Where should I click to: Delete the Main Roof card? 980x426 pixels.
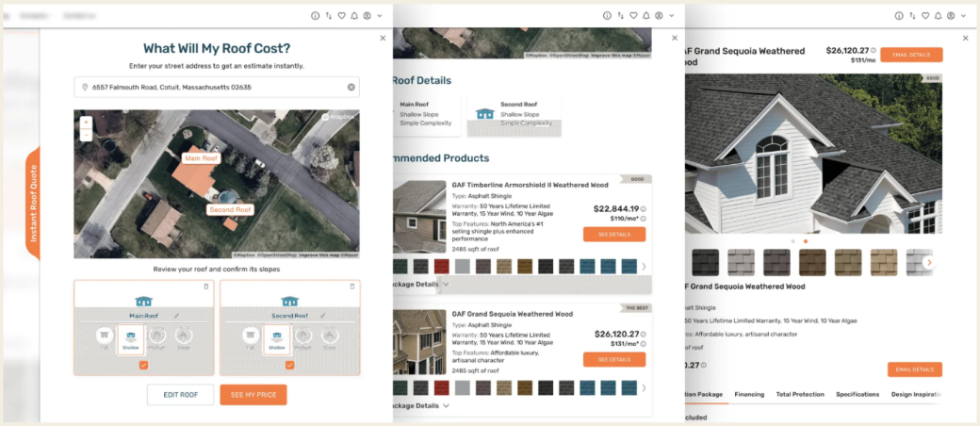(x=206, y=287)
